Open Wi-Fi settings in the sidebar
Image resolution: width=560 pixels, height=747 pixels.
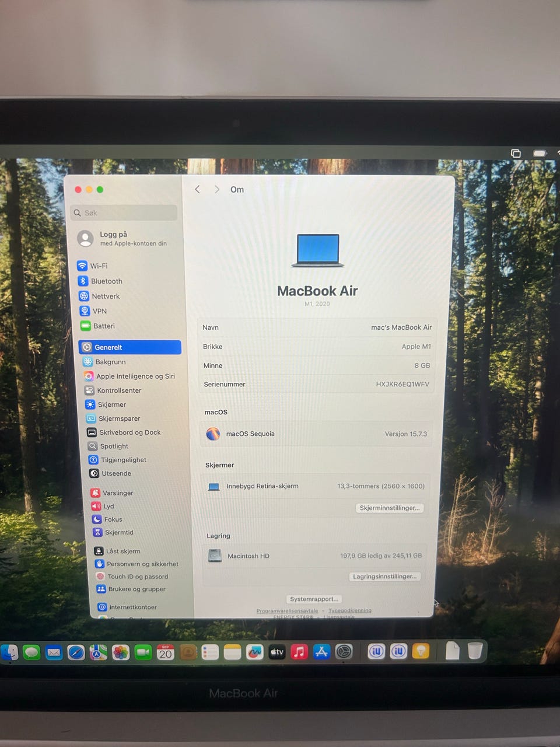coord(93,266)
